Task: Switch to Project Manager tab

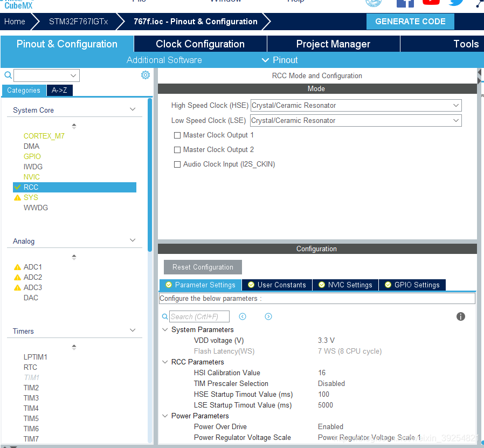Action: click(x=334, y=44)
